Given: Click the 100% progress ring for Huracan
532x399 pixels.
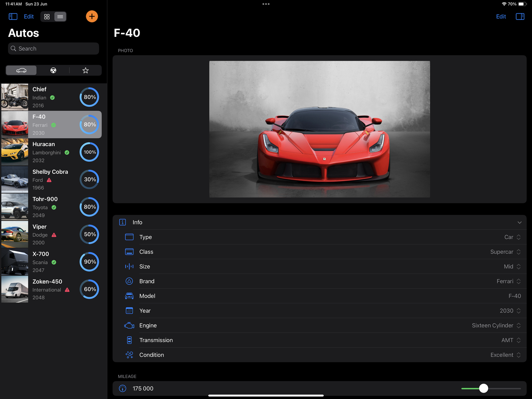Looking at the screenshot, I should click(x=89, y=152).
